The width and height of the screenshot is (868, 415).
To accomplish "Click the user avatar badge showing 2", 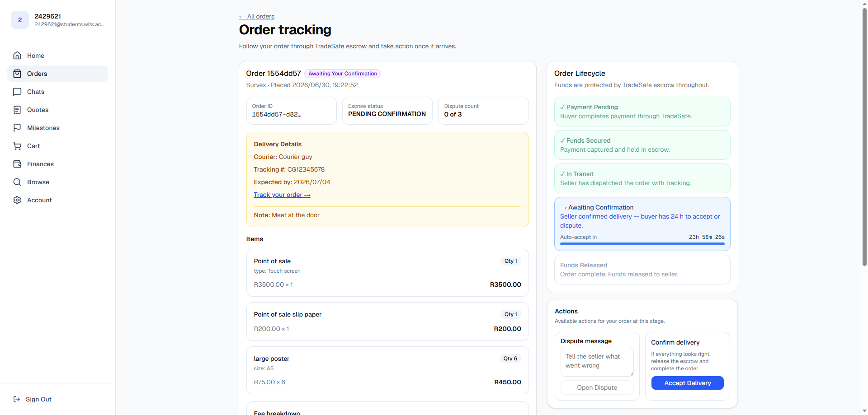I will 20,20.
